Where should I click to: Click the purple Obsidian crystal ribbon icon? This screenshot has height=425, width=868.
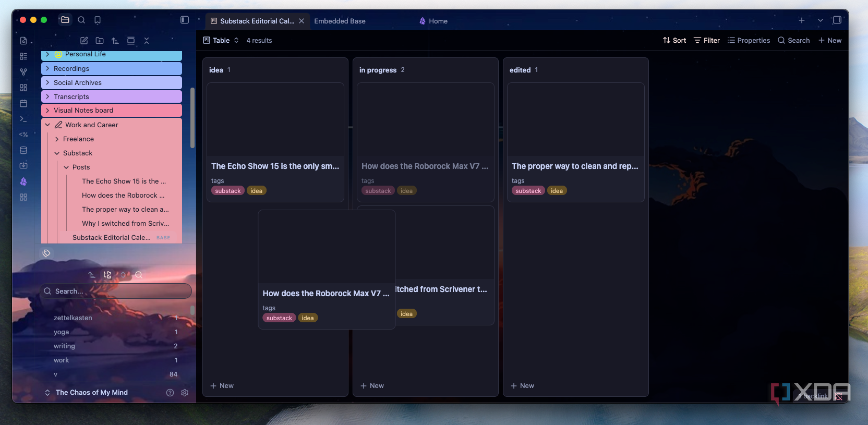pos(23,181)
